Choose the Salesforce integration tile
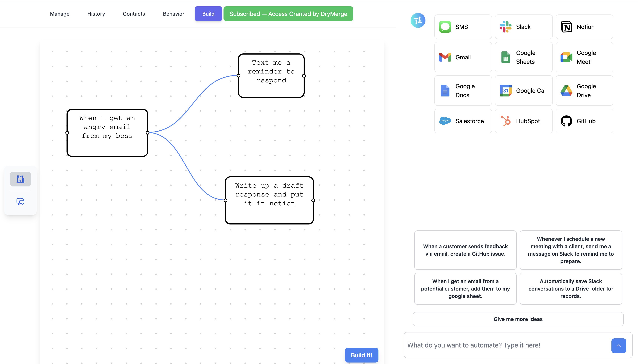This screenshot has height=364, width=638. coord(463,121)
